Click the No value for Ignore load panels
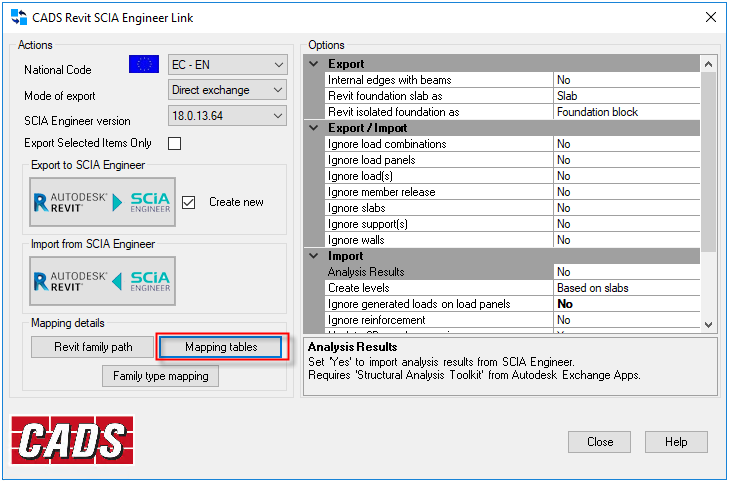 (x=627, y=160)
